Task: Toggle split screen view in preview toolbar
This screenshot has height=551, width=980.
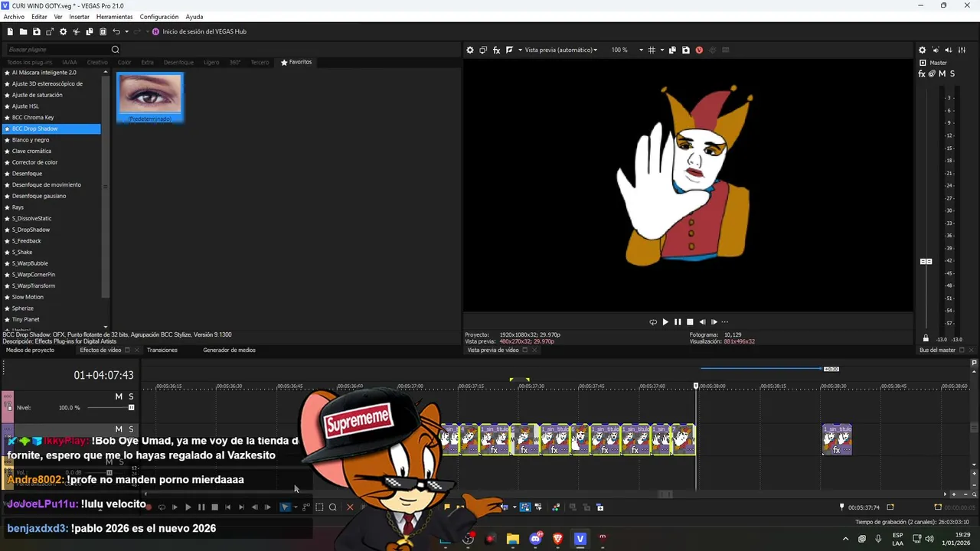Action: 509,50
